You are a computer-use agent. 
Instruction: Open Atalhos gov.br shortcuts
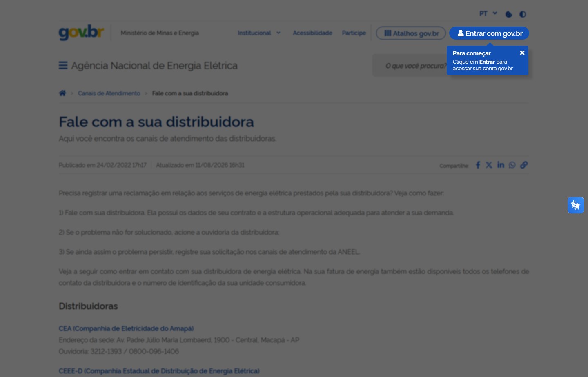click(x=411, y=33)
